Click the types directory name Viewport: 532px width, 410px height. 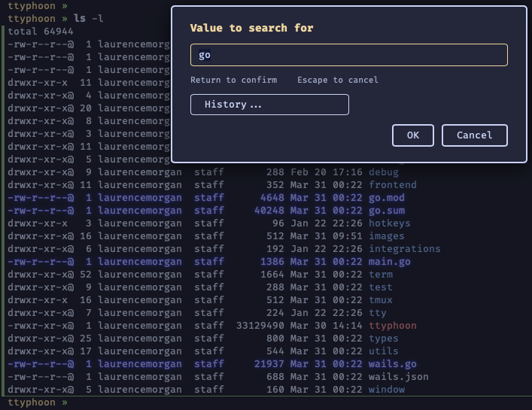pos(384,339)
